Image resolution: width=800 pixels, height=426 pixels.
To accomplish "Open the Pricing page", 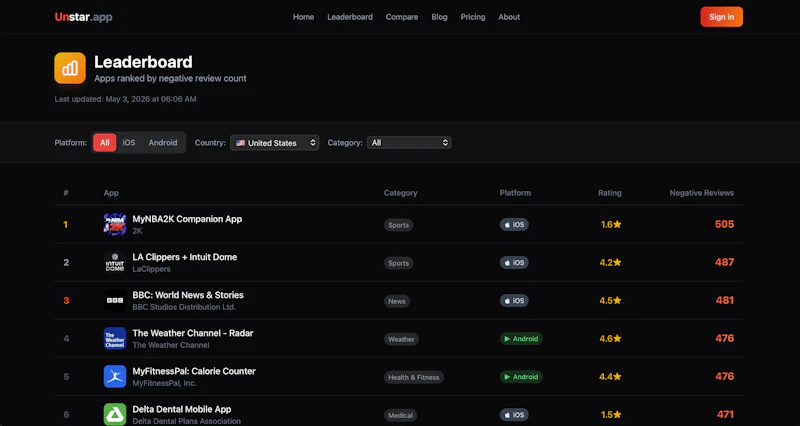I will 472,17.
